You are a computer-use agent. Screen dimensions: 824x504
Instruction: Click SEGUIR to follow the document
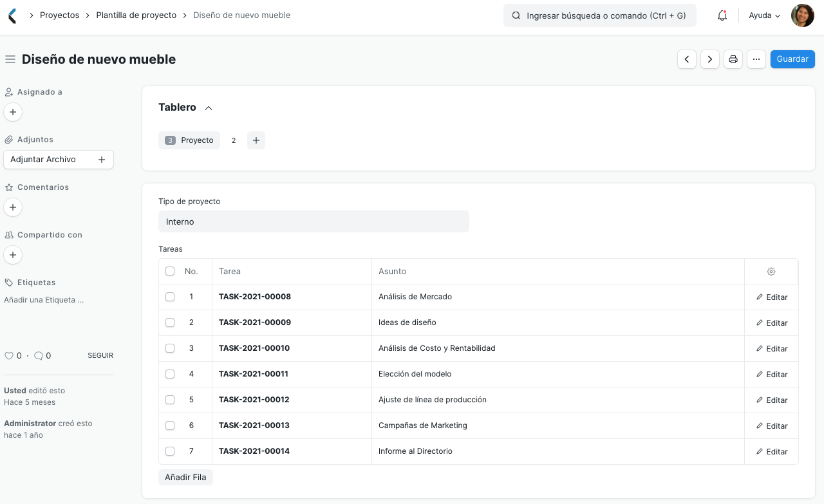(100, 355)
